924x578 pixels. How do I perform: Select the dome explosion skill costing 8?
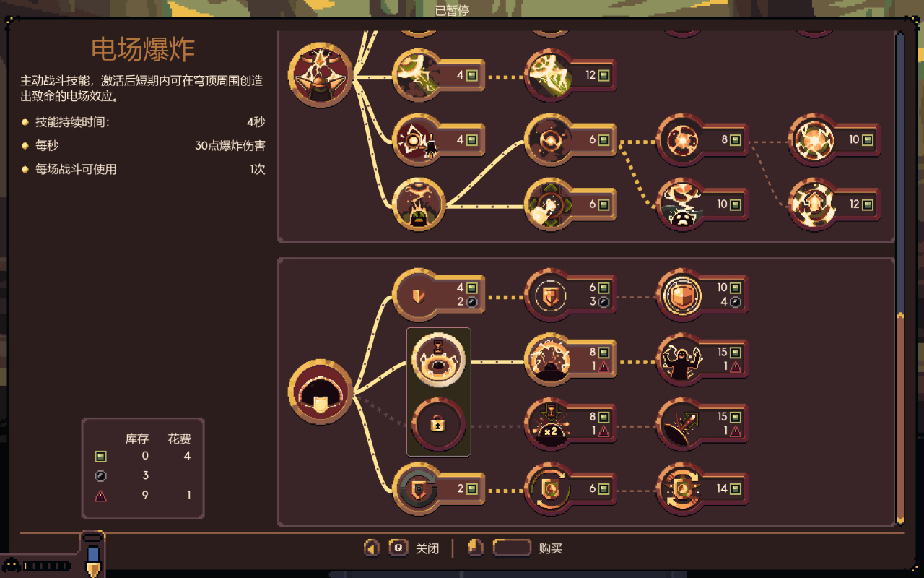coord(570,359)
